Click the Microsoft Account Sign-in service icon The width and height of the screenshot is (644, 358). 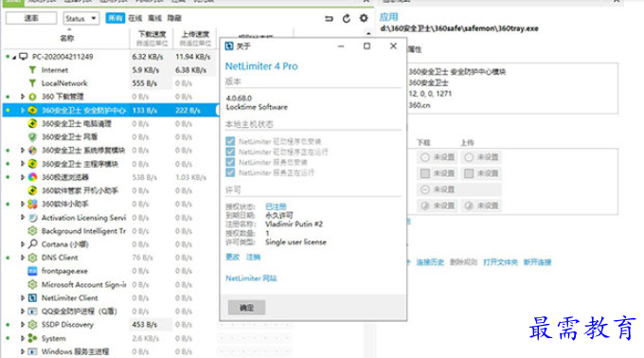coord(32,284)
